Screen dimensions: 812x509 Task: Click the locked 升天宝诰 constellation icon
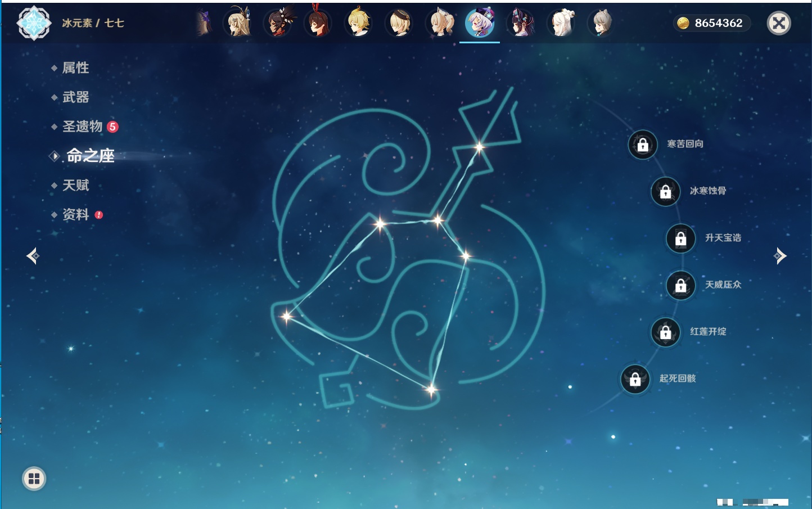[x=680, y=238]
